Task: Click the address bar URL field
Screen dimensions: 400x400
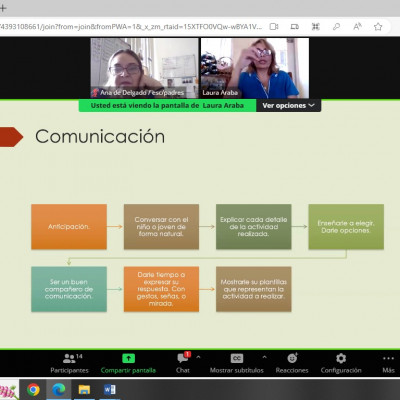Action: (x=131, y=27)
